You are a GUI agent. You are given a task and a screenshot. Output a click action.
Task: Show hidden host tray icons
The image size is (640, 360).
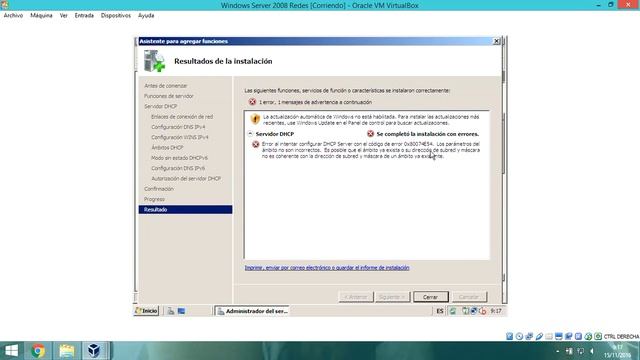point(558,351)
